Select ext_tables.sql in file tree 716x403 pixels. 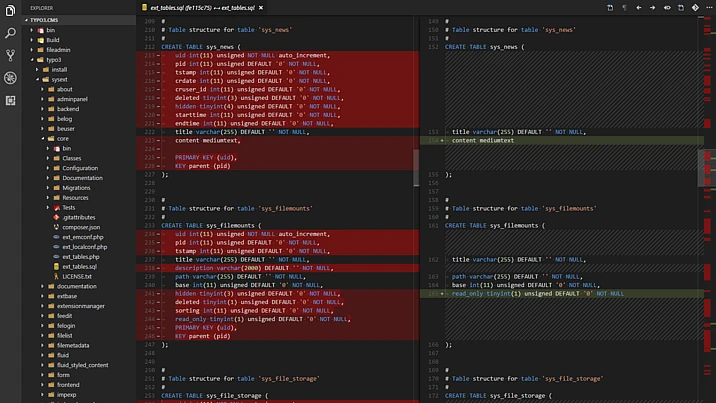click(x=79, y=266)
